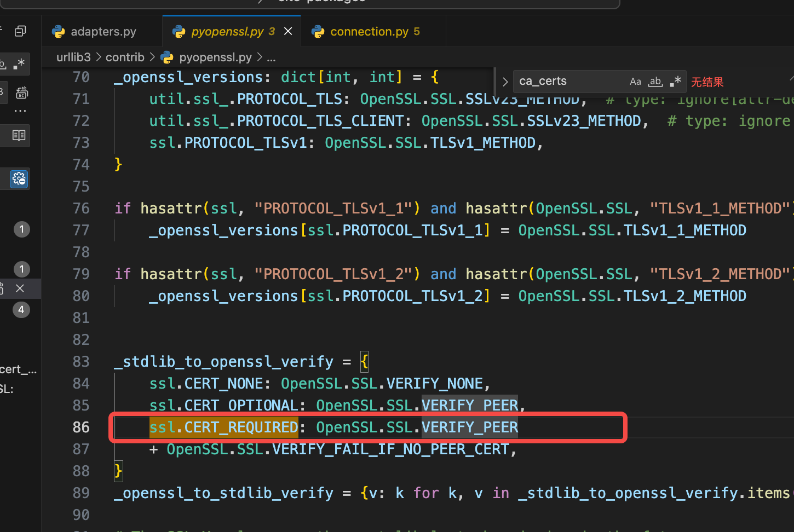
Task: Focus the ca_certs find input
Action: 569,81
